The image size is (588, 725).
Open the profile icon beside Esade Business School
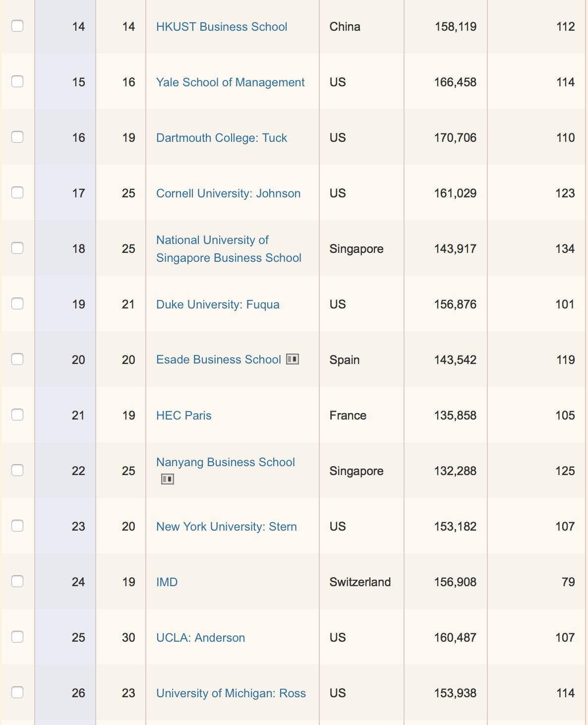[293, 359]
